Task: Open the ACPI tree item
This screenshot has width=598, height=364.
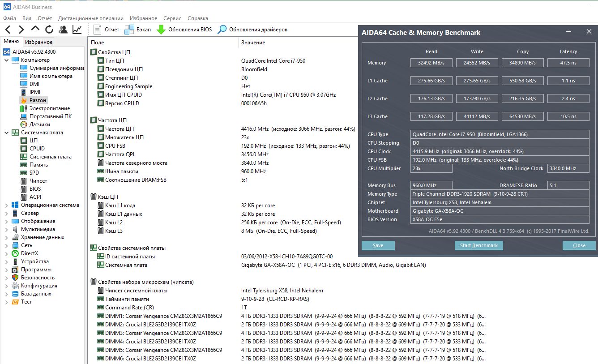Action: pos(31,197)
